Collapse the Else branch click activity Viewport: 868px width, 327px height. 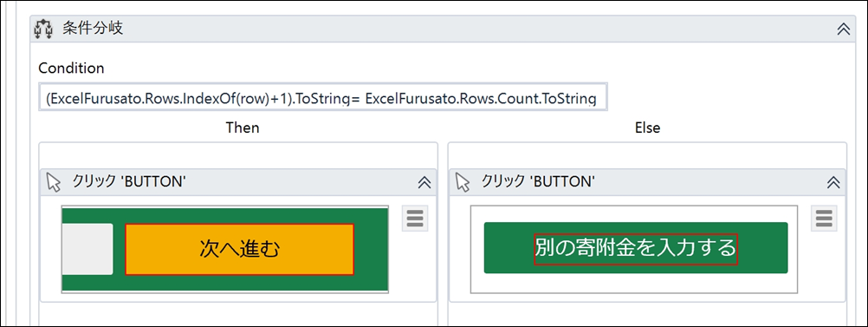point(833,182)
